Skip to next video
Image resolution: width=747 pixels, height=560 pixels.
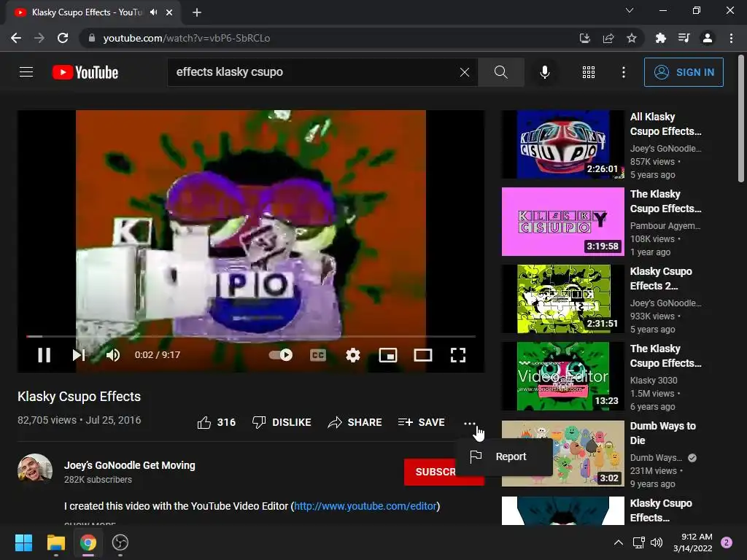(79, 355)
